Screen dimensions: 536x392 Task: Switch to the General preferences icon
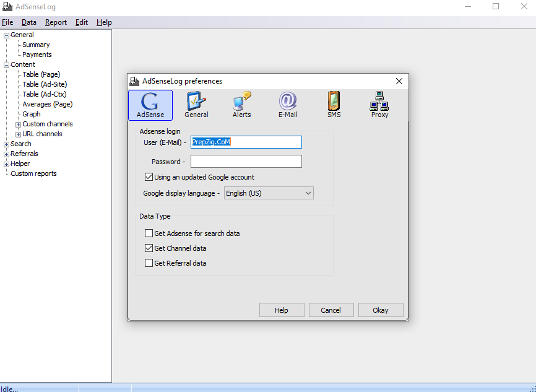(196, 105)
